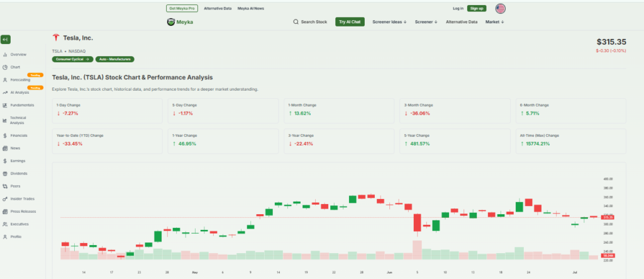
Task: Click the Dividends icon in sidebar
Action: [5, 174]
